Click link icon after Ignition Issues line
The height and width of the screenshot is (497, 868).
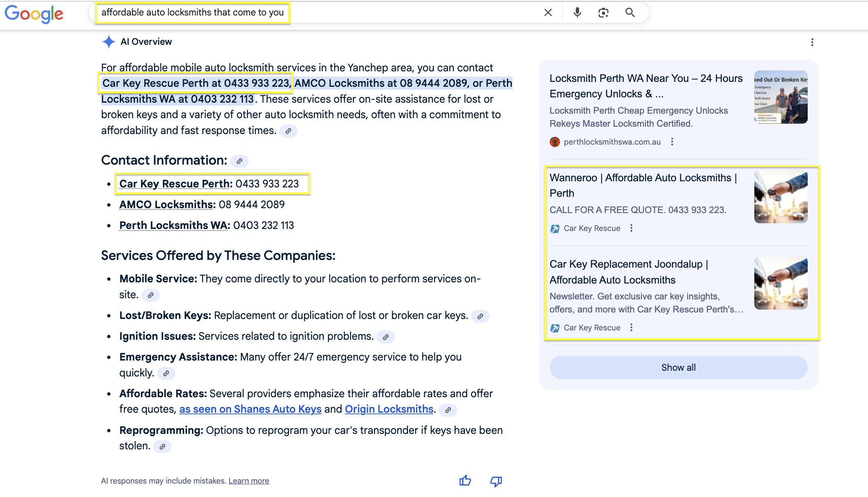386,337
